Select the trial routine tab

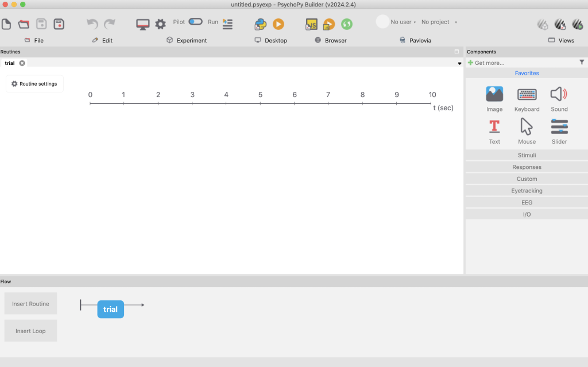[10, 63]
